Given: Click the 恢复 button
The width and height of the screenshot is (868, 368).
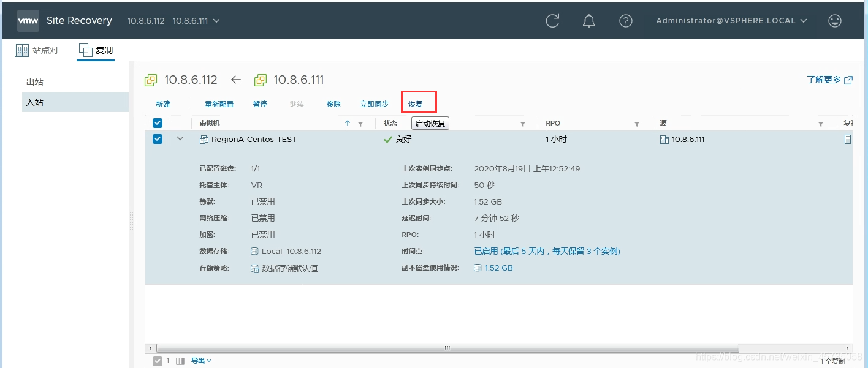Looking at the screenshot, I should (x=416, y=104).
